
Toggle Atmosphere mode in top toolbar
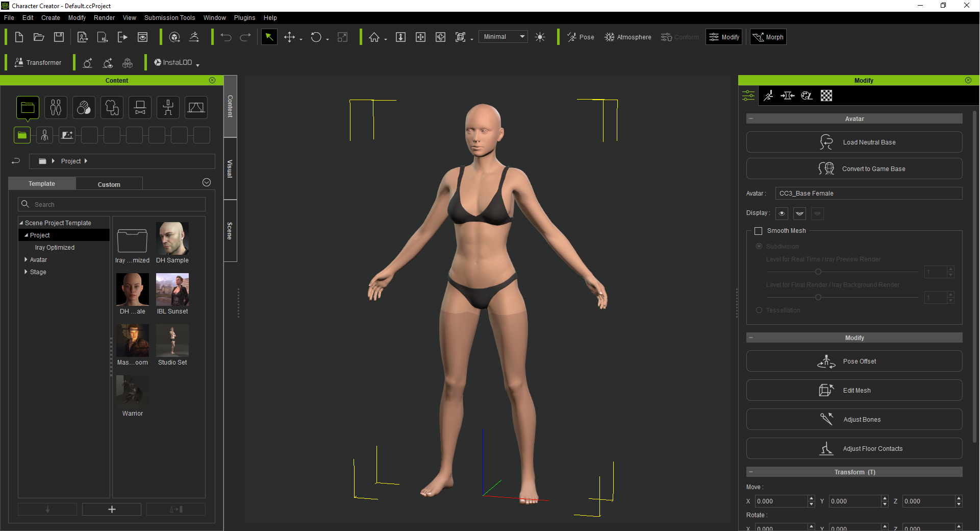click(627, 37)
